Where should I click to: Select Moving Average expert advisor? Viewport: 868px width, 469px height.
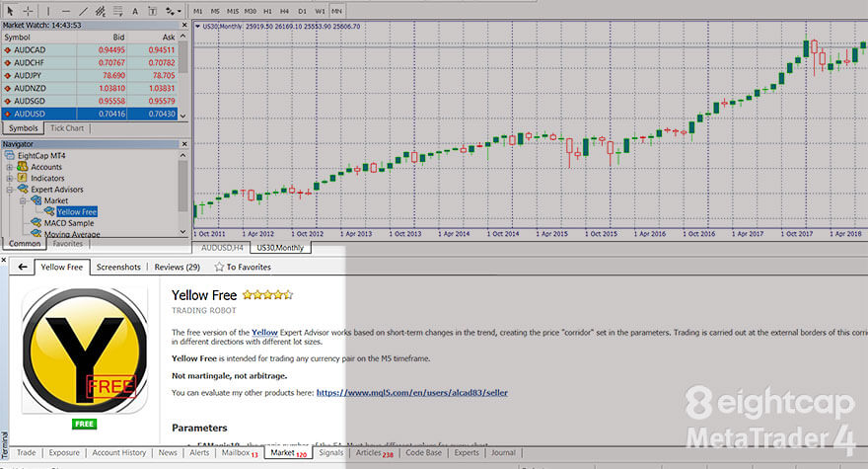72,234
